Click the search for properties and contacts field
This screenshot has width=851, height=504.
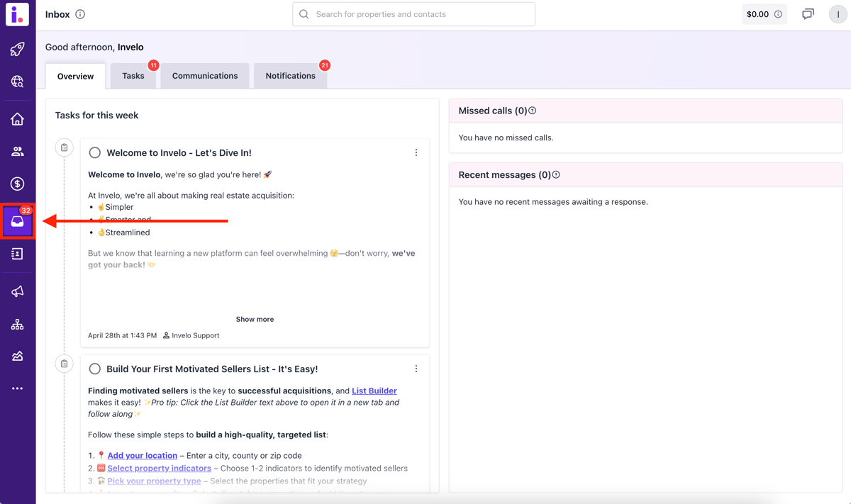(x=414, y=14)
